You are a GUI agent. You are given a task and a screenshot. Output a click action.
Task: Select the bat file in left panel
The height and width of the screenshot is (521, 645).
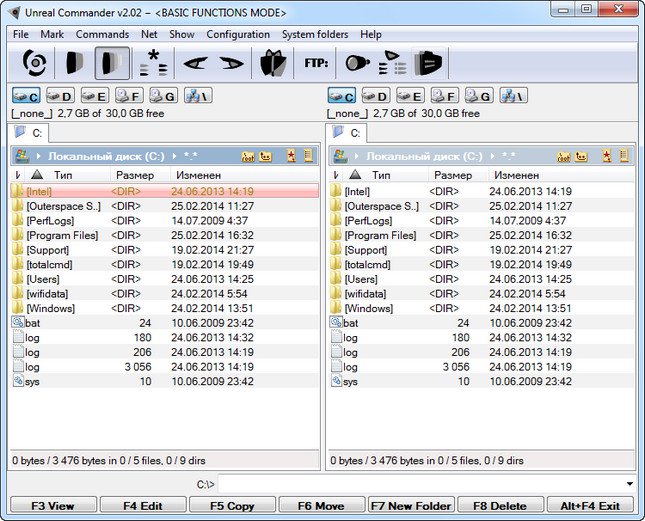pyautogui.click(x=165, y=323)
